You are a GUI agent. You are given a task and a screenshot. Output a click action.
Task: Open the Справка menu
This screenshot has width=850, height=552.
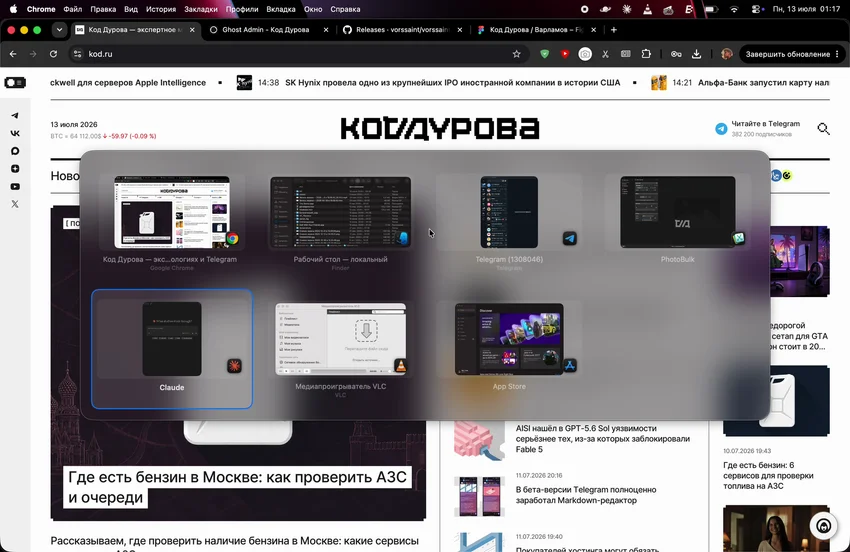(345, 9)
